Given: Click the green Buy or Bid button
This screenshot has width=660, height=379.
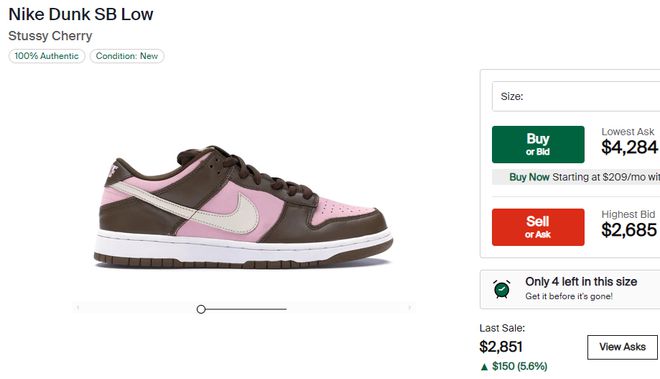Looking at the screenshot, I should (538, 144).
